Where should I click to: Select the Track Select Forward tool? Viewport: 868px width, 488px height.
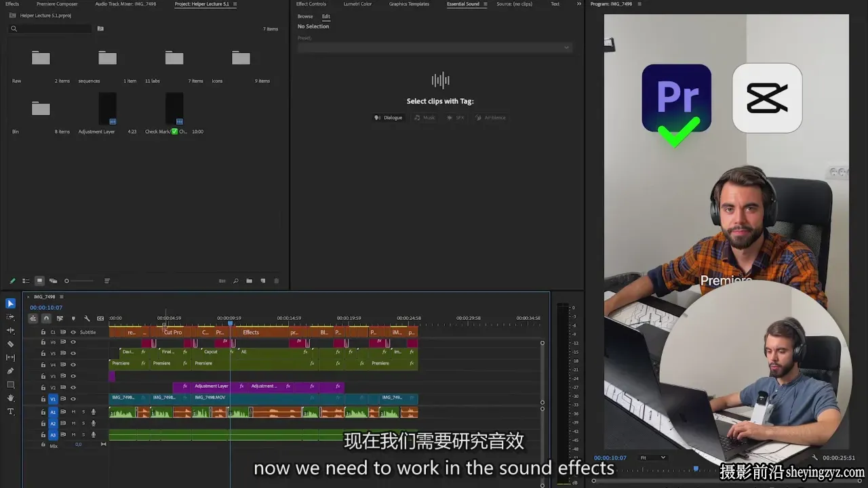coord(10,317)
